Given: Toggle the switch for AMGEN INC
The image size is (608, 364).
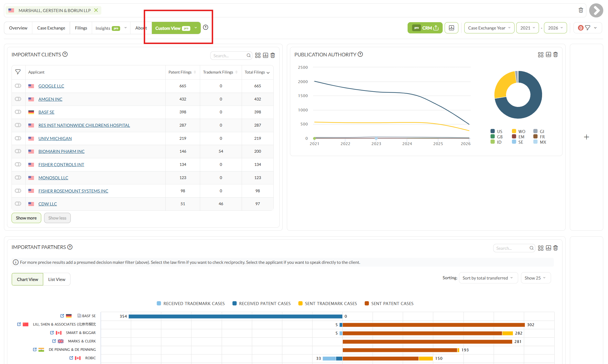Looking at the screenshot, I should click(x=18, y=99).
